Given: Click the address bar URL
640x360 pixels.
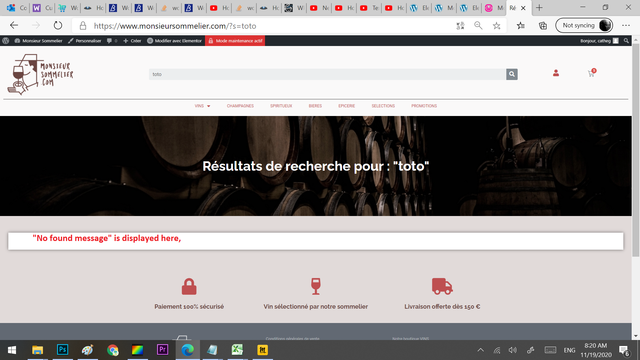Looking at the screenshot, I should pyautogui.click(x=175, y=26).
